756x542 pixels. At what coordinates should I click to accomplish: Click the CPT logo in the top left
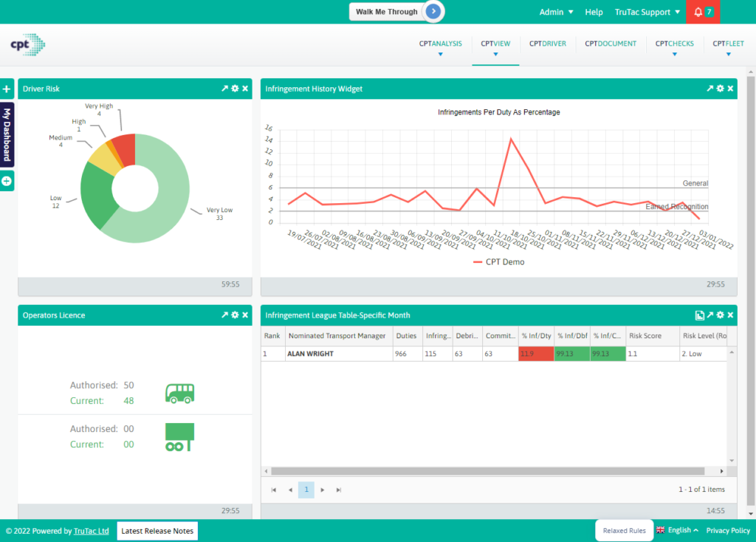[x=27, y=44]
